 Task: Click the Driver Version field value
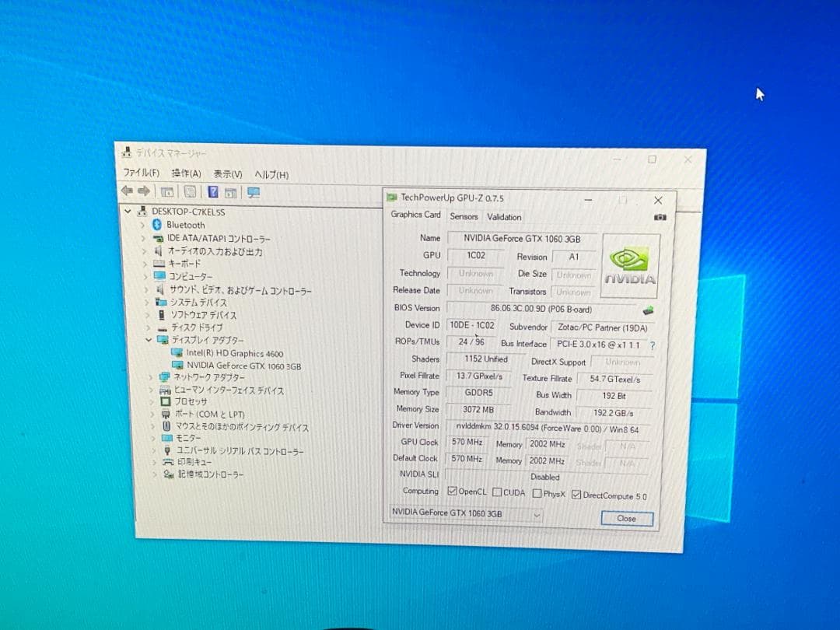(x=548, y=429)
